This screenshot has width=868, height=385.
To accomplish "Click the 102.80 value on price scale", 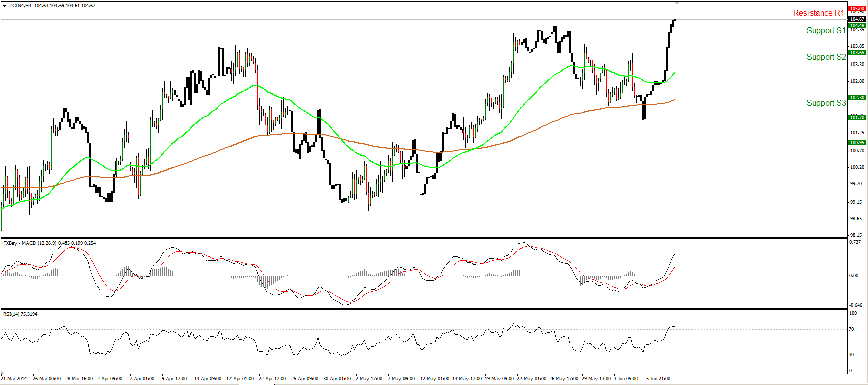I will (x=857, y=81).
